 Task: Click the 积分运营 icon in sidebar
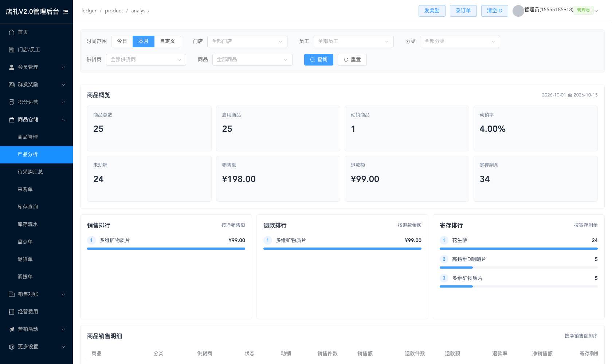pyautogui.click(x=12, y=102)
